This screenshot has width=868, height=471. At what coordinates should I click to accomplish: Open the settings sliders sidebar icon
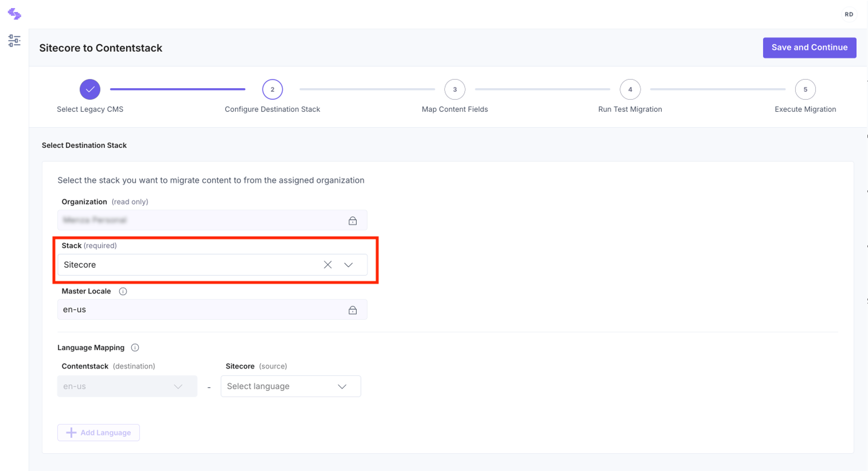point(14,40)
